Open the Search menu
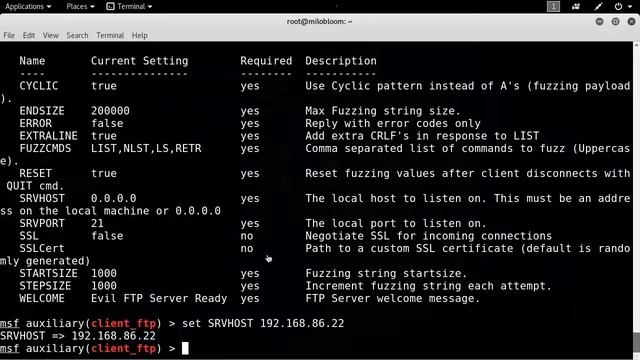Screen dimensions: 640x360 tap(77, 36)
